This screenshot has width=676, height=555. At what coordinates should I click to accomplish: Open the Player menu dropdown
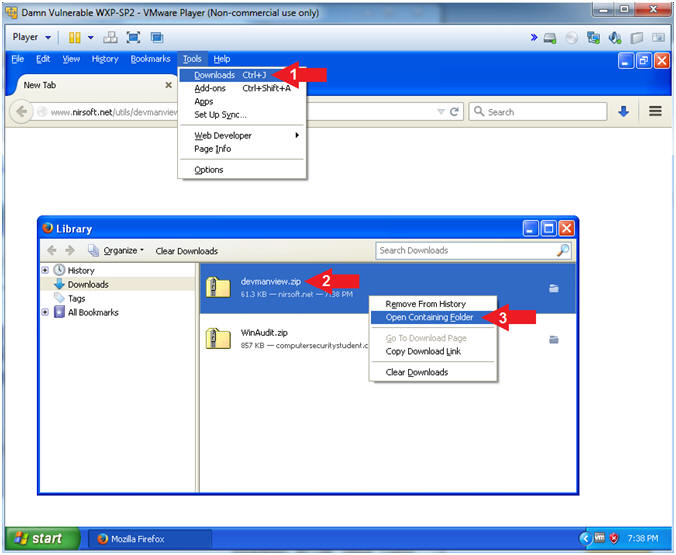point(31,37)
